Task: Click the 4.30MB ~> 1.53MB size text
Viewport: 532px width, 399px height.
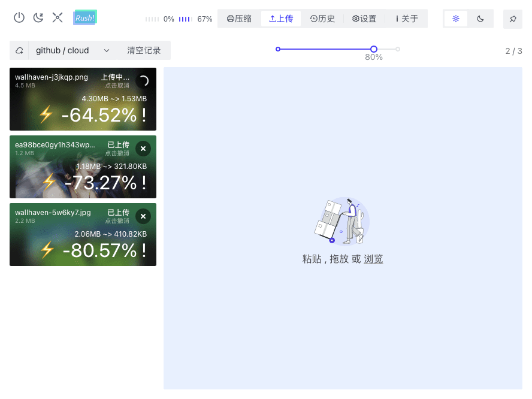Action: pos(114,99)
